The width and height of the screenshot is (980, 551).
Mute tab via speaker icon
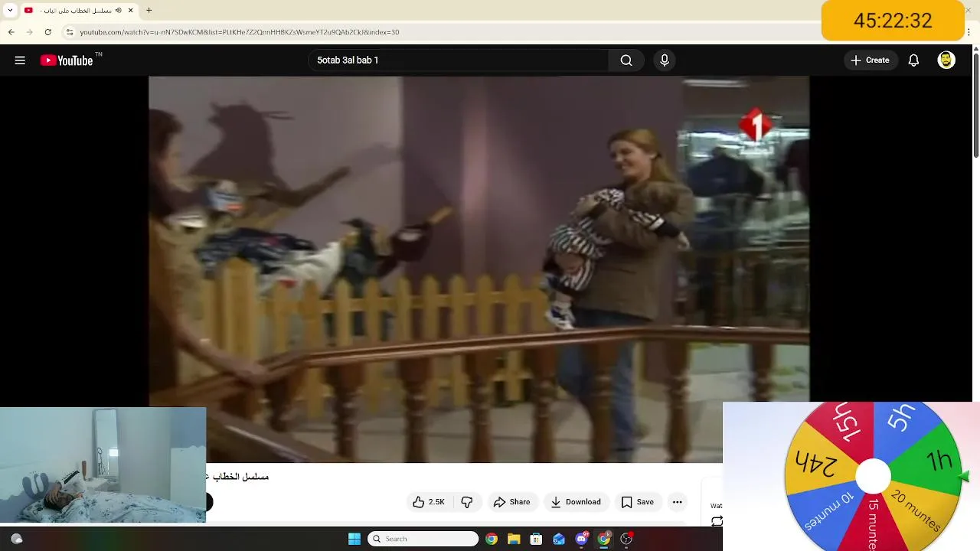click(119, 11)
